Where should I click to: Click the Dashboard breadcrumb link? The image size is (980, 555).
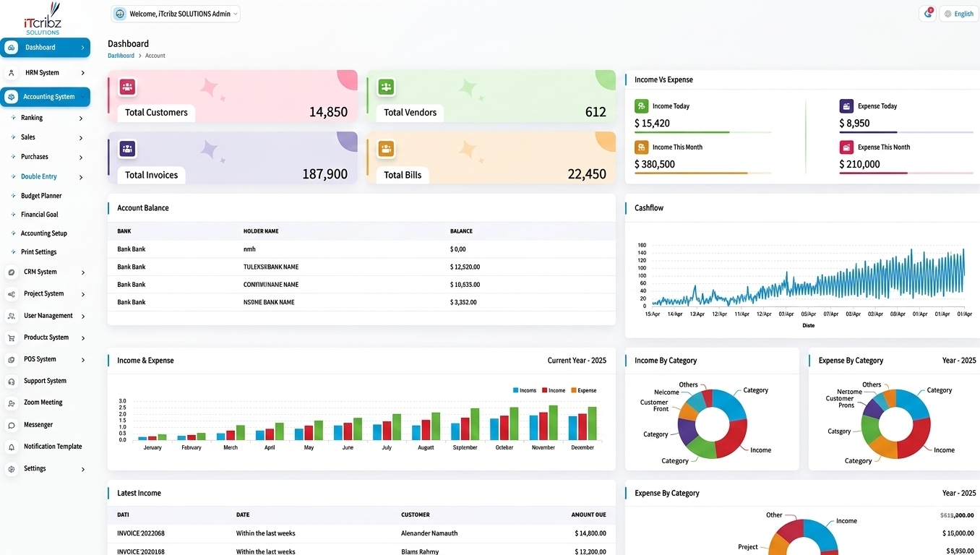(121, 56)
